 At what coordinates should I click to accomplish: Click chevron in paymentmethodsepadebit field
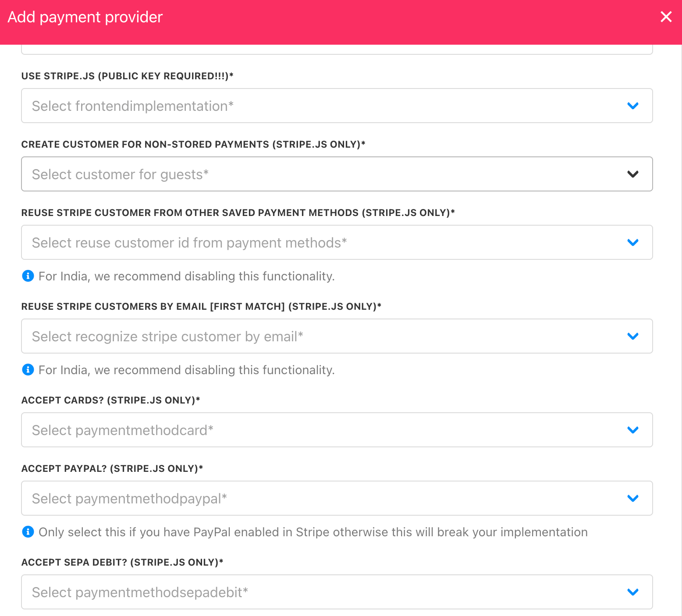click(632, 592)
